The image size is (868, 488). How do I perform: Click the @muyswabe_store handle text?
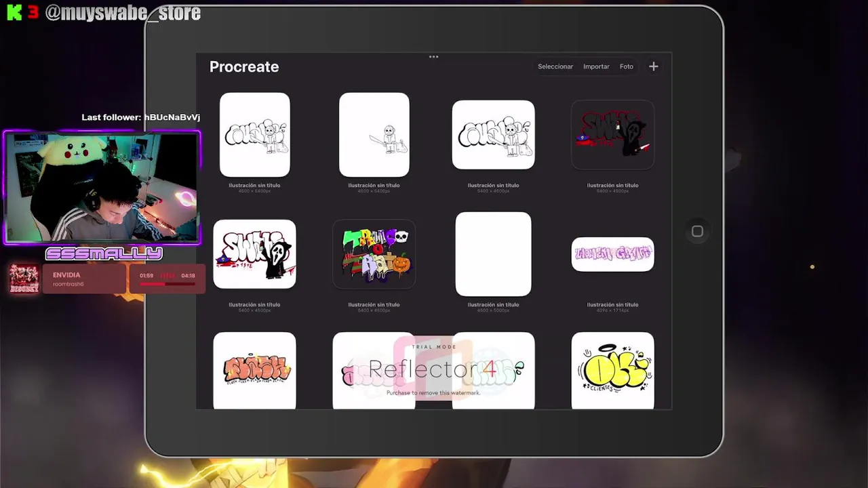pyautogui.click(x=123, y=13)
